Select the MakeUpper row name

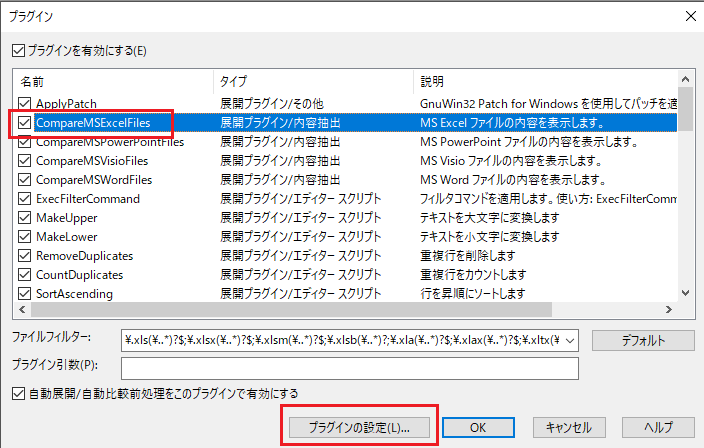pos(66,218)
